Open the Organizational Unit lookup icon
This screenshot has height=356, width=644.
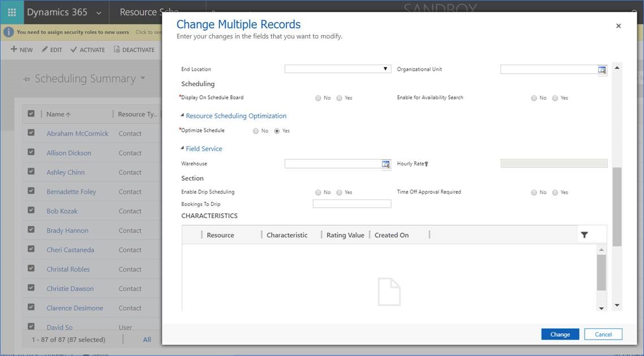(x=602, y=69)
